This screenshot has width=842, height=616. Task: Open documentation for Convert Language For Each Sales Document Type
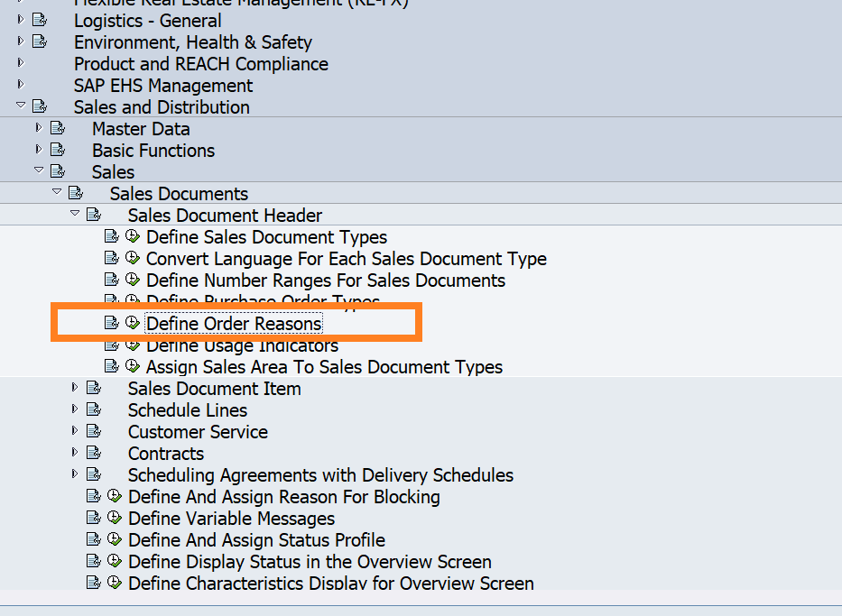coord(111,258)
